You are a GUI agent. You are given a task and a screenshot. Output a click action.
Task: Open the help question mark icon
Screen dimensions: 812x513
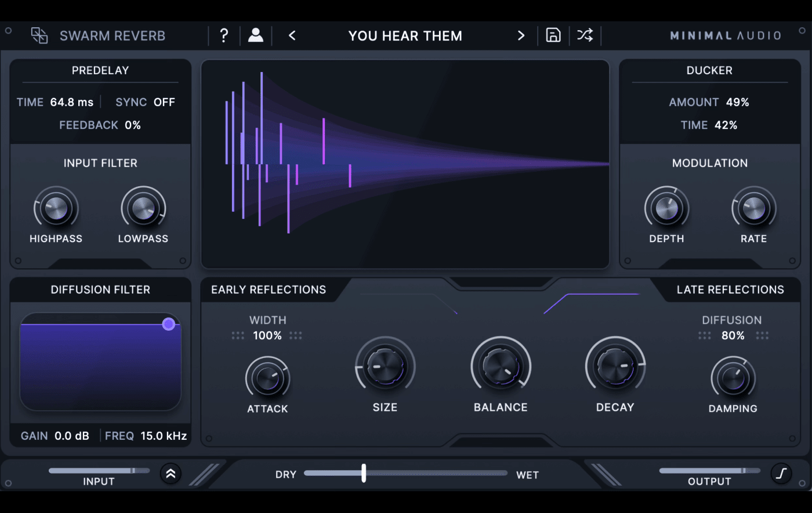[x=224, y=35]
